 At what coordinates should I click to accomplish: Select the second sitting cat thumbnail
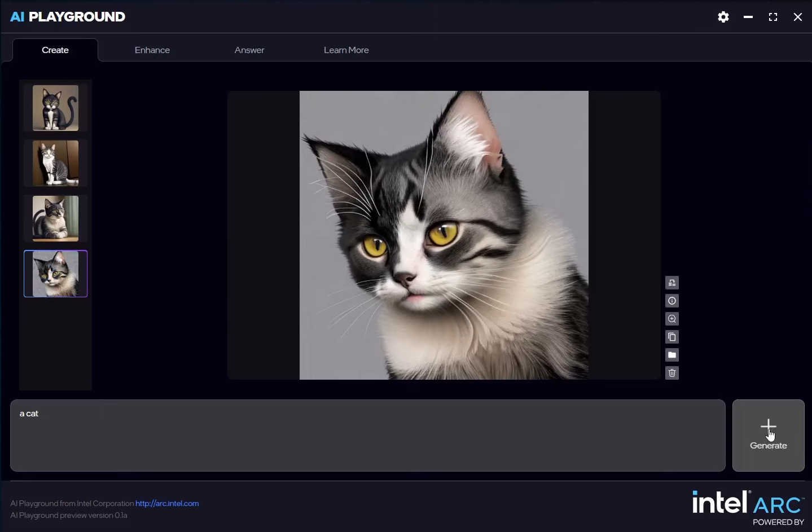[55, 163]
